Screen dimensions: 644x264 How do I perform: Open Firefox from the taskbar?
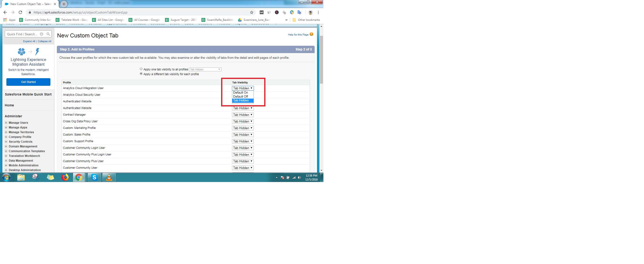(65, 178)
